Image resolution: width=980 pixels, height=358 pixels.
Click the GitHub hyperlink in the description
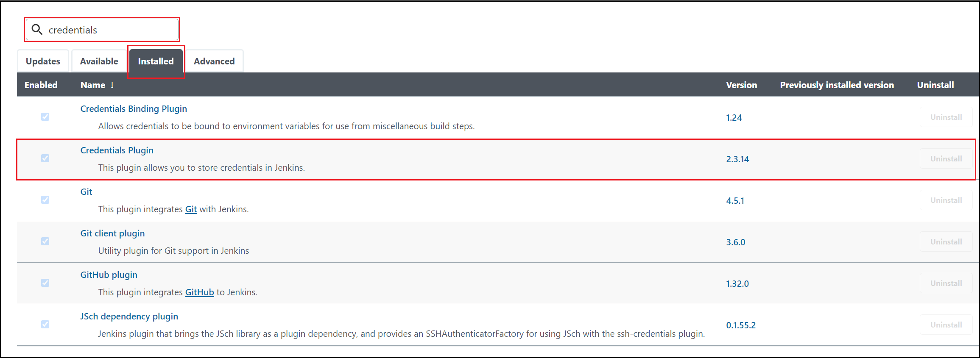199,292
